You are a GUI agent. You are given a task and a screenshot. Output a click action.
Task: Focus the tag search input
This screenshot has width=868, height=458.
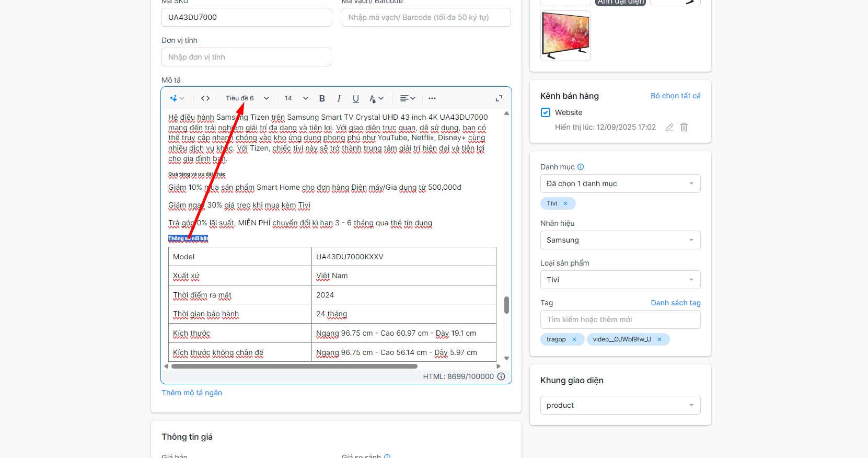pyautogui.click(x=620, y=319)
